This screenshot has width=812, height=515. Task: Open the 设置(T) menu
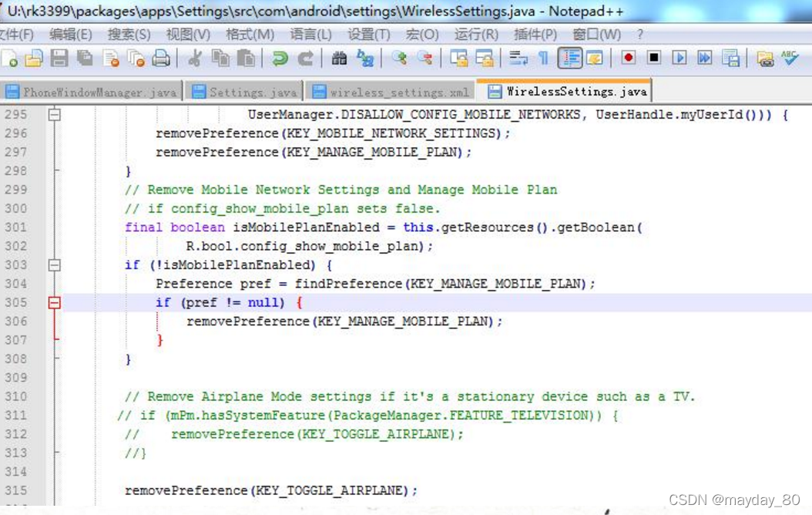pos(369,35)
